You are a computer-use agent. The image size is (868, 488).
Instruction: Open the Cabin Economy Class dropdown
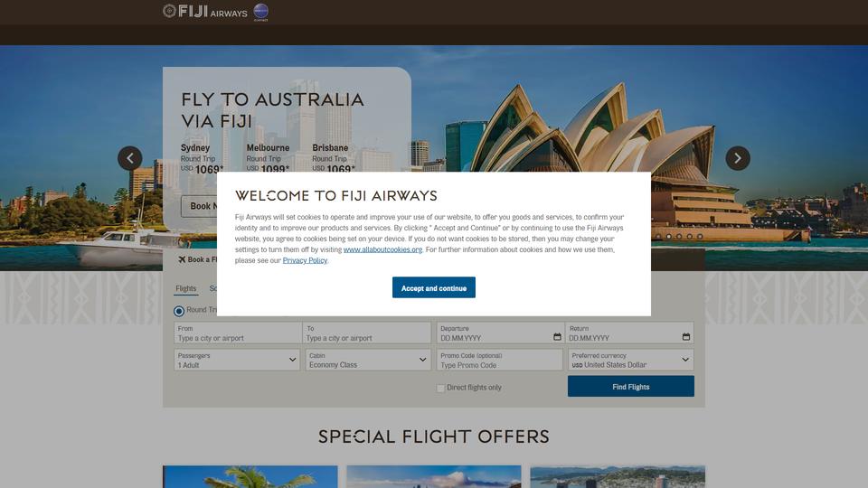pyautogui.click(x=368, y=360)
